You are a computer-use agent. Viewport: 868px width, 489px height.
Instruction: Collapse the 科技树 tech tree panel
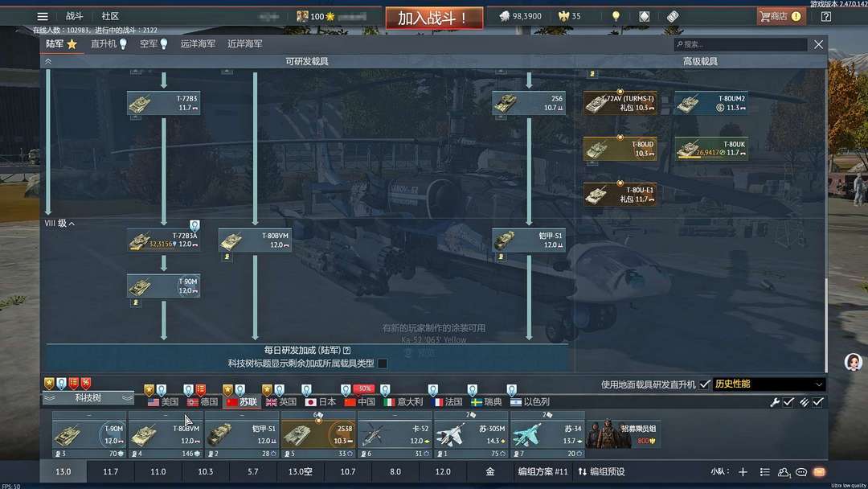tap(88, 397)
